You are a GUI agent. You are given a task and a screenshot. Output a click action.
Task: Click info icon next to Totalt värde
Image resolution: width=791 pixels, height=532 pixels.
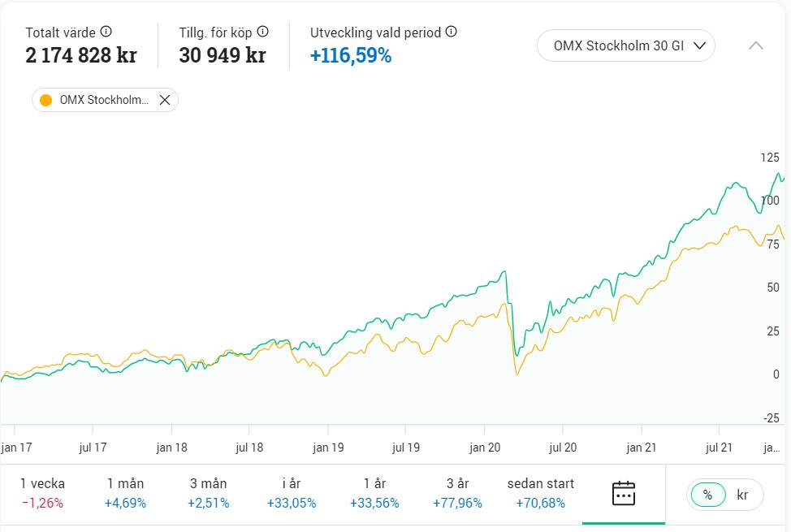pos(106,32)
